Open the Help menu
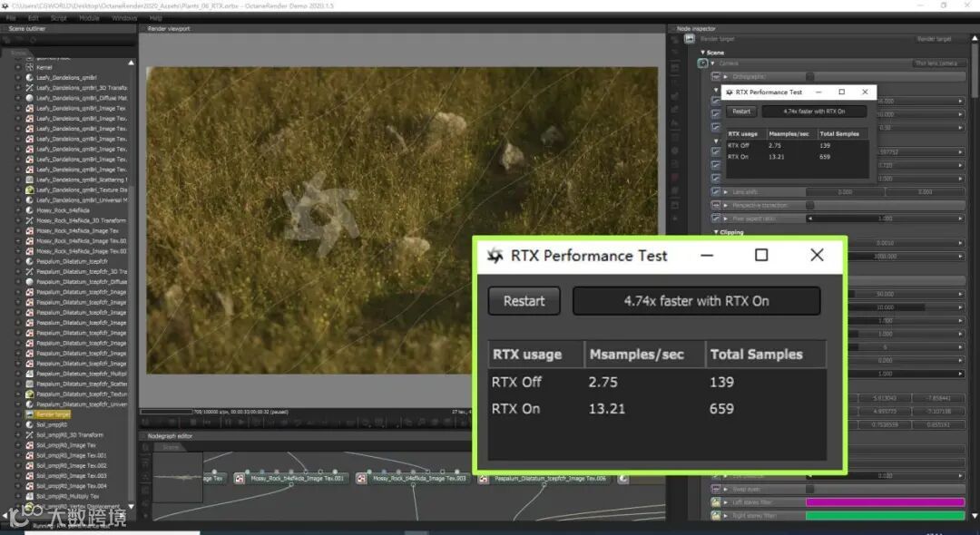The width and height of the screenshot is (980, 535). pyautogui.click(x=156, y=18)
